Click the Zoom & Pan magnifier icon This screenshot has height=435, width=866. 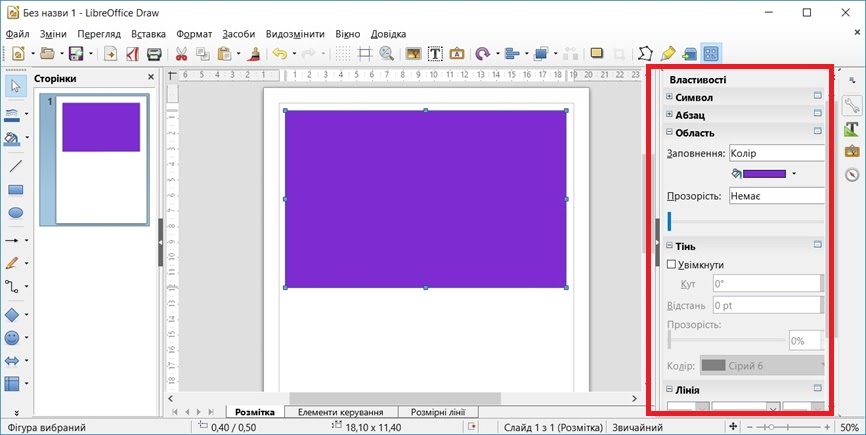coord(386,54)
